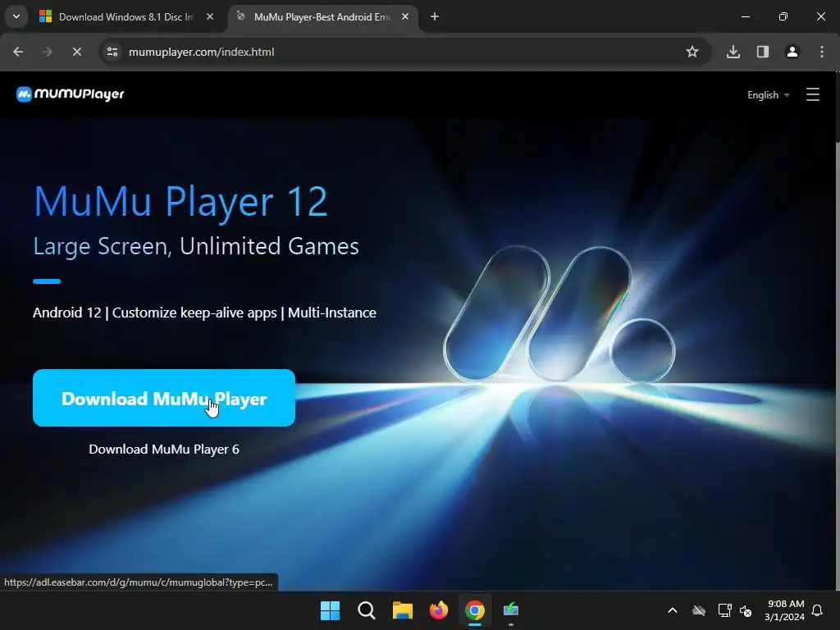Click the Chrome taskbar icon
840x630 pixels.
click(x=475, y=610)
